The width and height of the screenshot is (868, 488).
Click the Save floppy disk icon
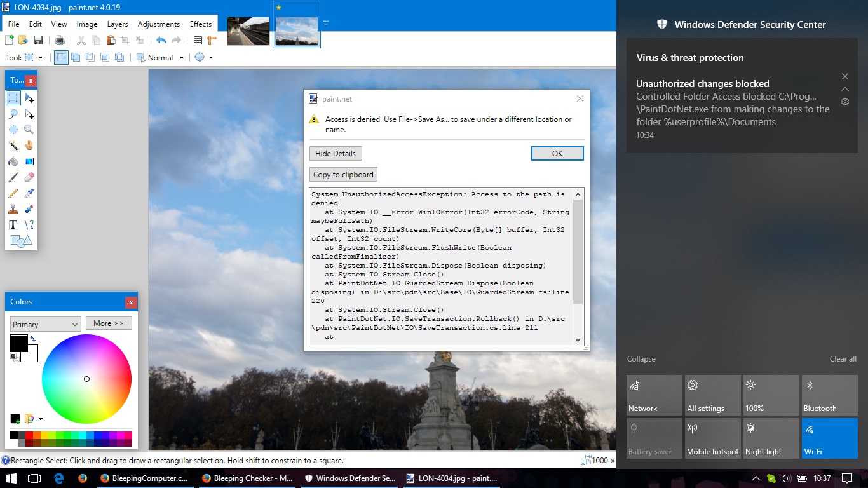[38, 40]
